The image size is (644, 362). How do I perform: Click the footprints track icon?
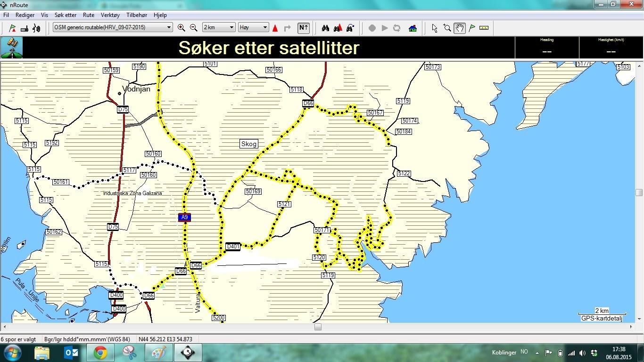pyautogui.click(x=37, y=28)
